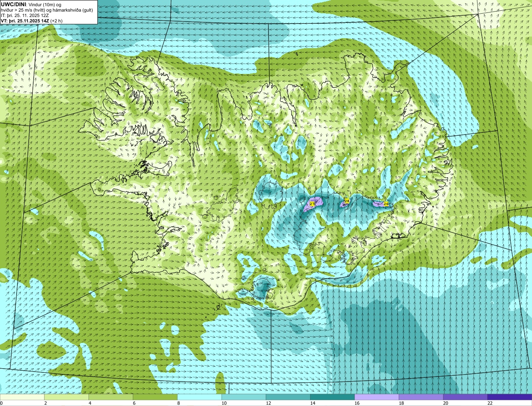The image size is (532, 406).
Task: Click the pale yellow 0–2 m/s legend swatch
Action: pos(22,397)
